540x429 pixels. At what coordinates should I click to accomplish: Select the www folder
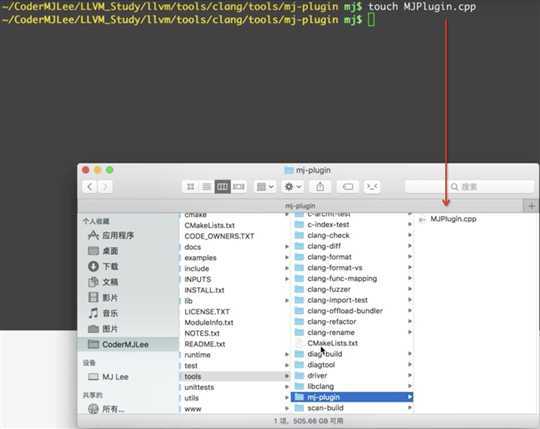[193, 409]
